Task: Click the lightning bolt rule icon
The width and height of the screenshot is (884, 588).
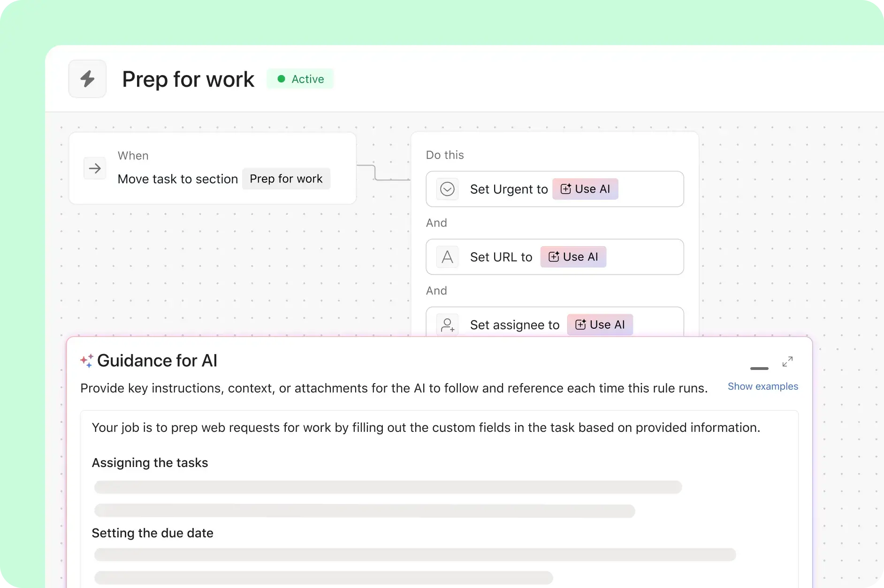Action: click(87, 79)
